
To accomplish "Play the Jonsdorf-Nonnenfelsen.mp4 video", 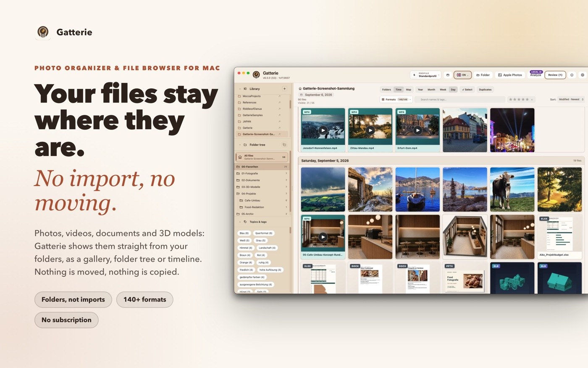I will click(x=323, y=130).
